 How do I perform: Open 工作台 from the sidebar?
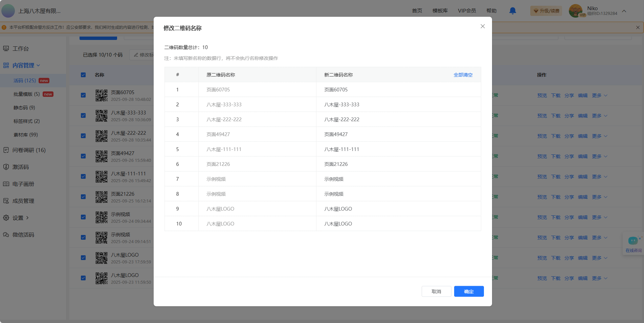(x=21, y=49)
